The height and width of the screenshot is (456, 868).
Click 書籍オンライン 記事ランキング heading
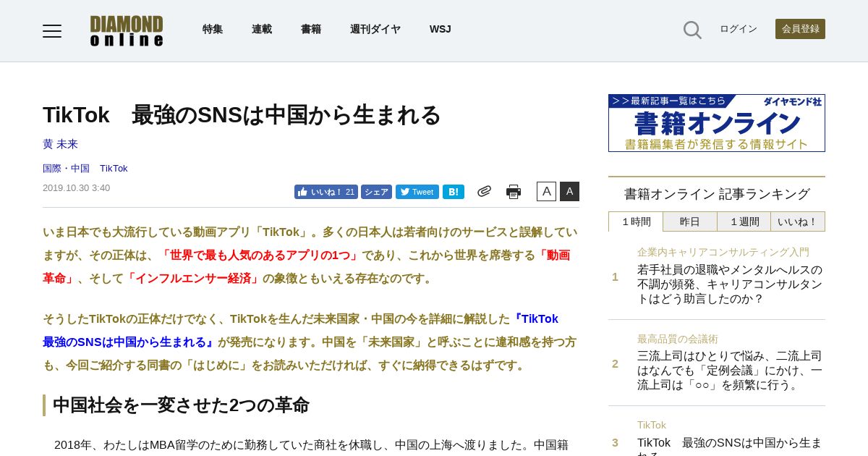(717, 194)
